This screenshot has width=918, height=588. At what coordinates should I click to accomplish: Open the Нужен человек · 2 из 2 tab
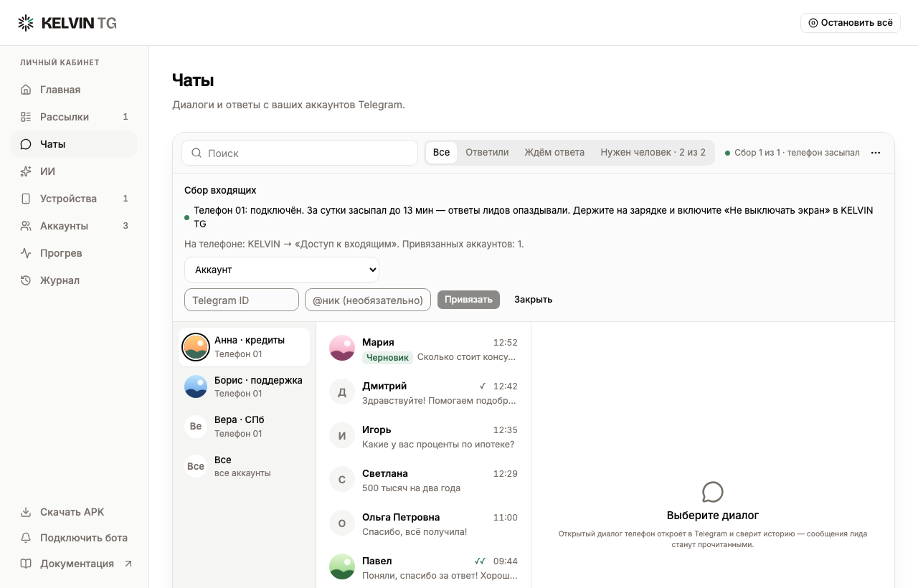pos(653,152)
